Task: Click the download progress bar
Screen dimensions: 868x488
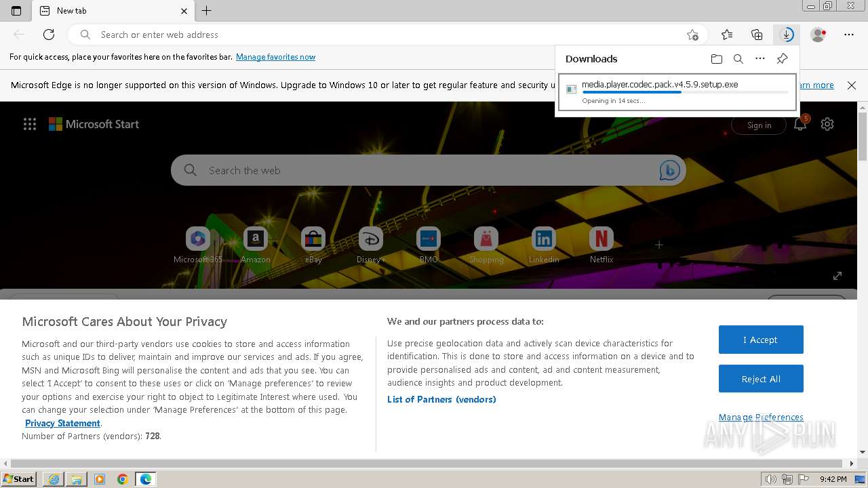Action: [685, 93]
